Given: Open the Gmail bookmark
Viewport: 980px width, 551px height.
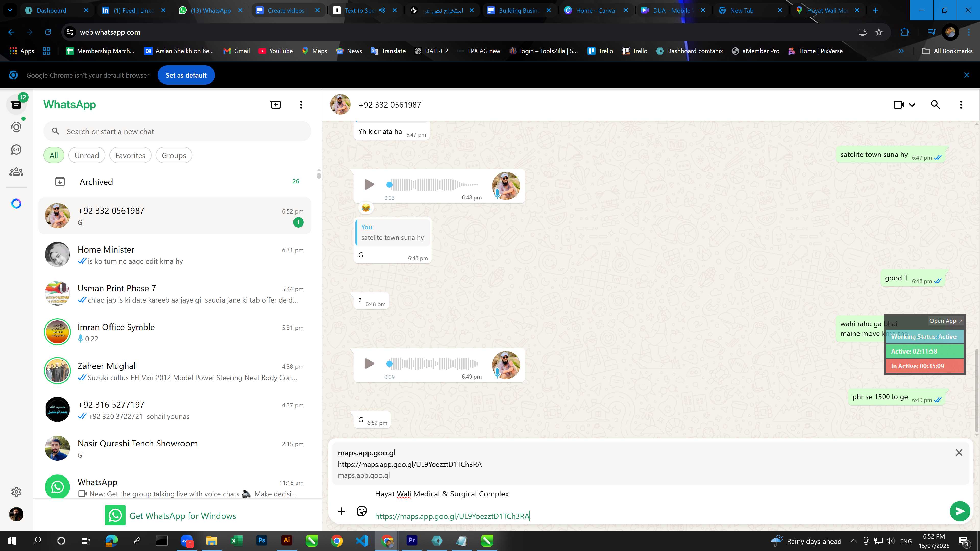Looking at the screenshot, I should click(x=236, y=51).
